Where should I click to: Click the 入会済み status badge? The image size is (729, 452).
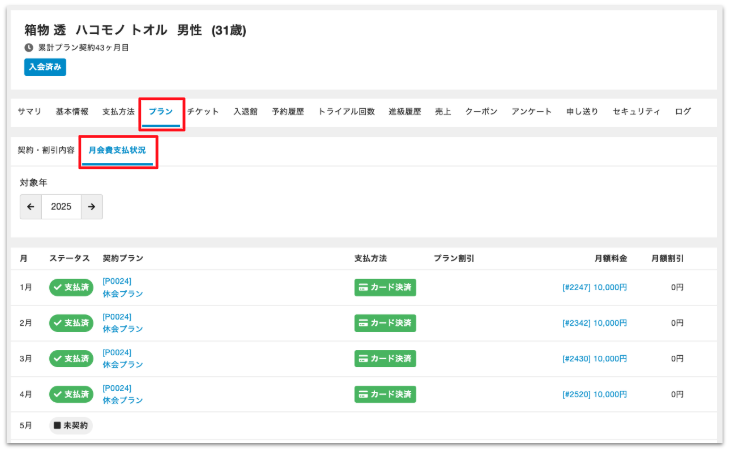[45, 67]
